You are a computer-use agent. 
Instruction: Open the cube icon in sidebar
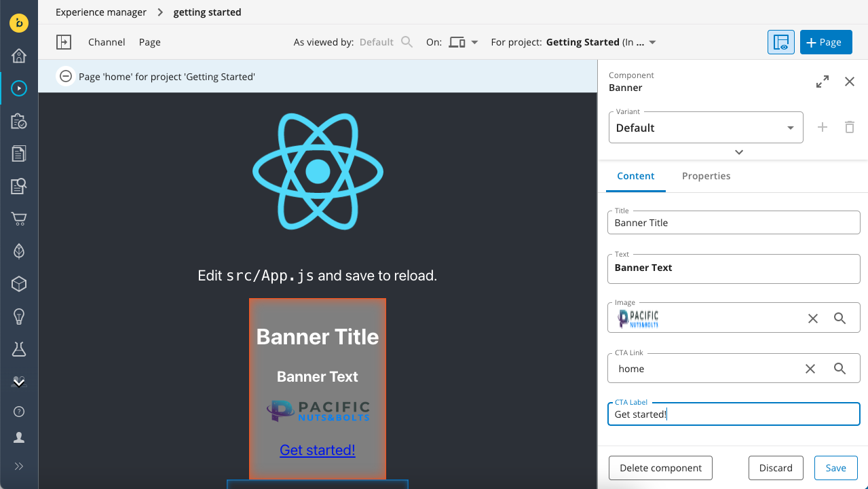19,284
